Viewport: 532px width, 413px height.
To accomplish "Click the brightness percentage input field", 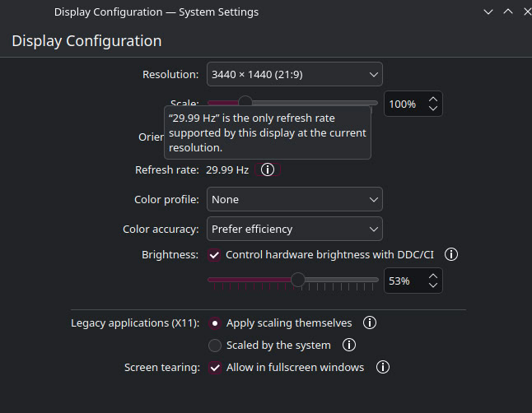I will 404,281.
